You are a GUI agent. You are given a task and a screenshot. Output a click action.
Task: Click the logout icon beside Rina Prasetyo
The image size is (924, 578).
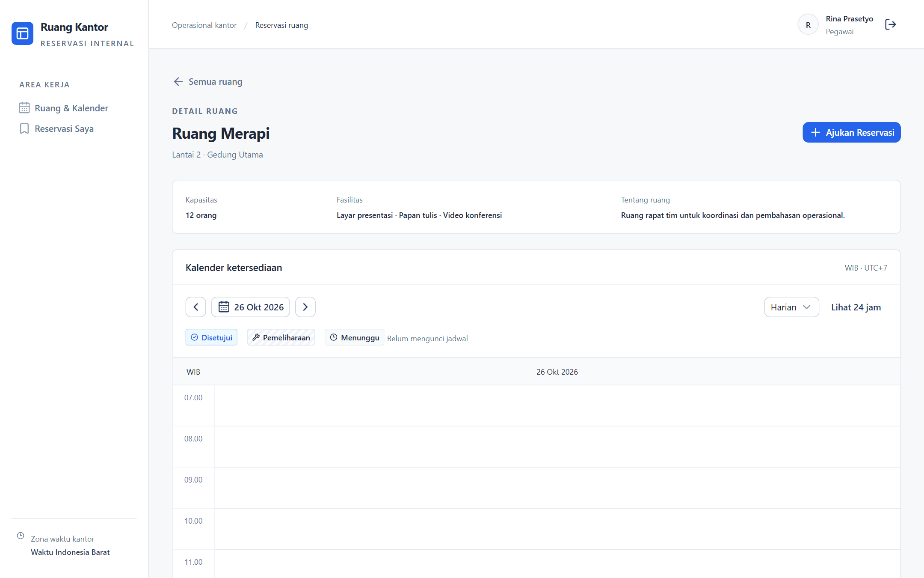[x=890, y=25]
